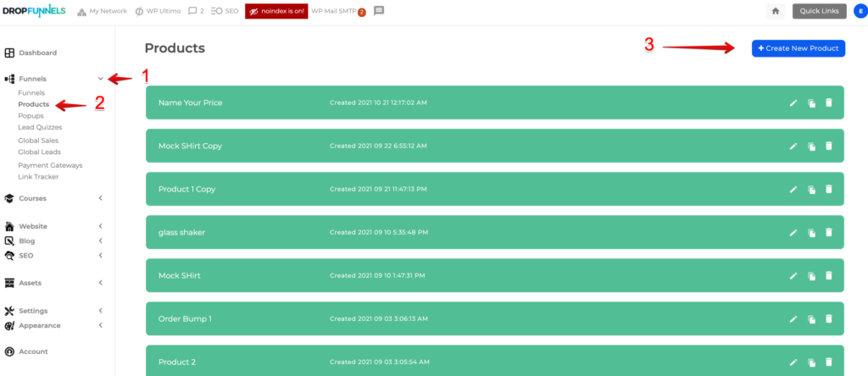This screenshot has width=868, height=376.
Task: Open Dashboard in sidebar
Action: (x=31, y=53)
